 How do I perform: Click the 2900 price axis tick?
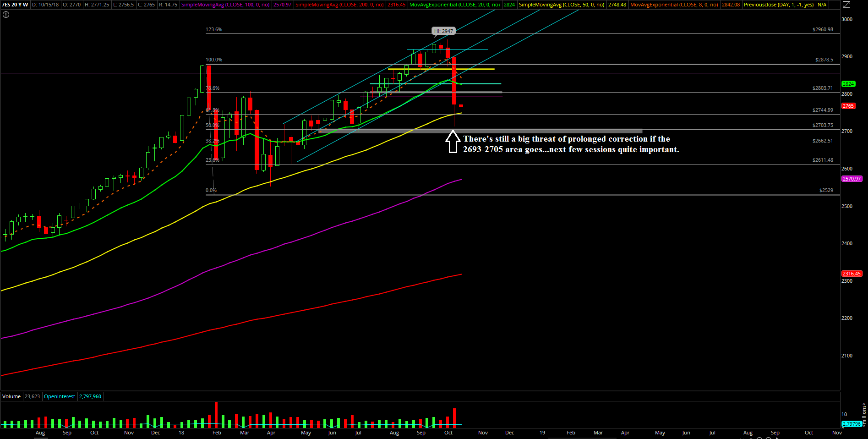[x=847, y=56]
